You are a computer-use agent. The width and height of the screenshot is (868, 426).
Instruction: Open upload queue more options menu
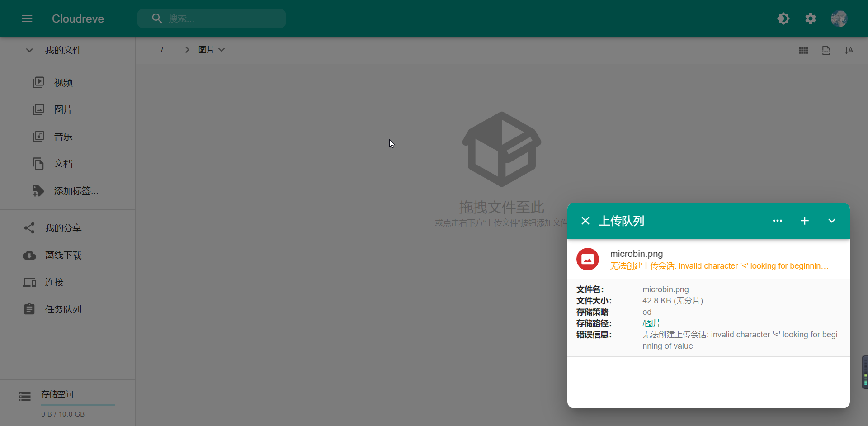point(778,221)
